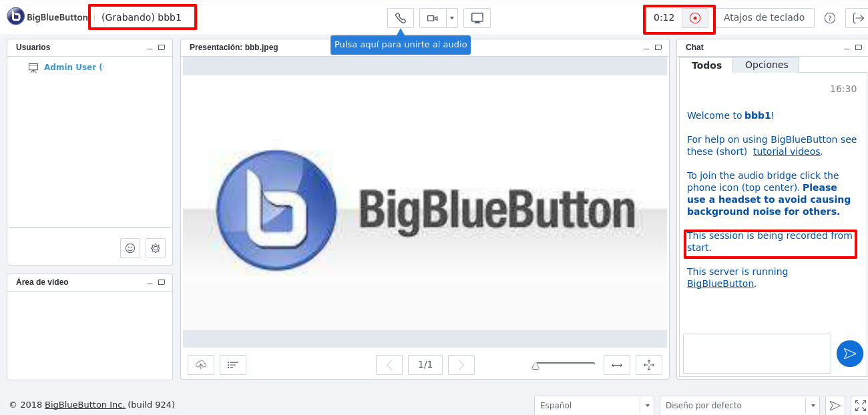Image resolution: width=868 pixels, height=415 pixels.
Task: Select Admin User in users list
Action: [x=73, y=67]
